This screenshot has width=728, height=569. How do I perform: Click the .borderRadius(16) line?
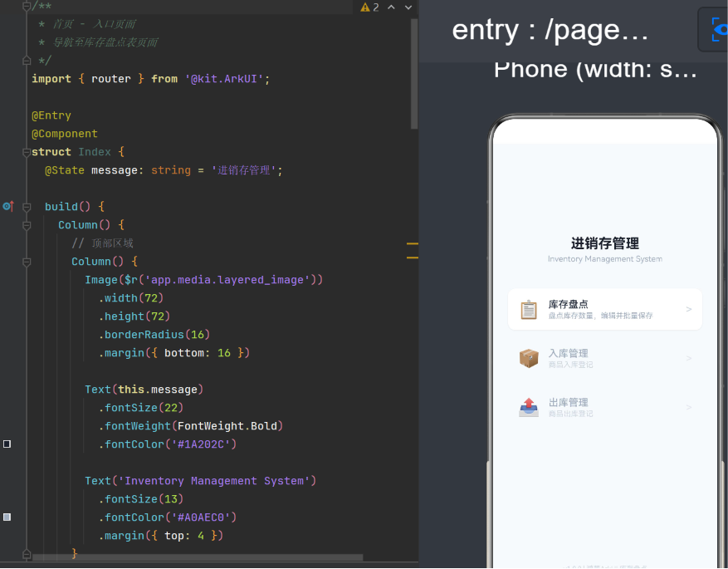154,335
